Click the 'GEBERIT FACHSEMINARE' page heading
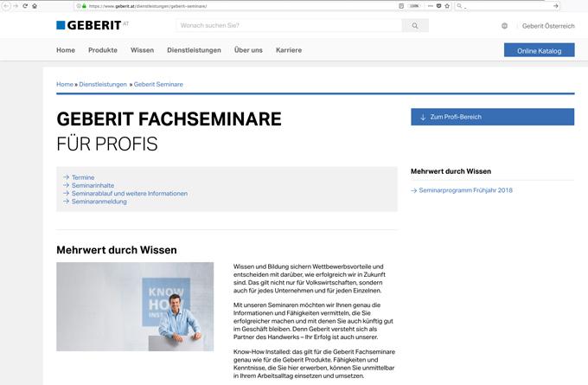Image resolution: width=588 pixels, height=385 pixels. (x=169, y=119)
